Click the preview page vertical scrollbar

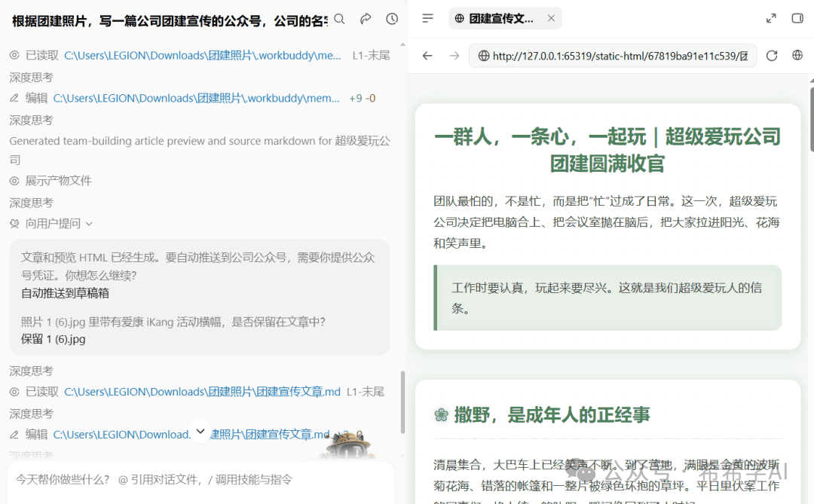tap(812, 119)
